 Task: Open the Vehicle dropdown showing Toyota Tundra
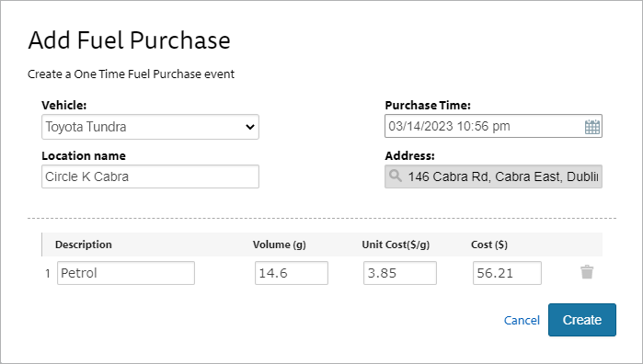click(150, 127)
